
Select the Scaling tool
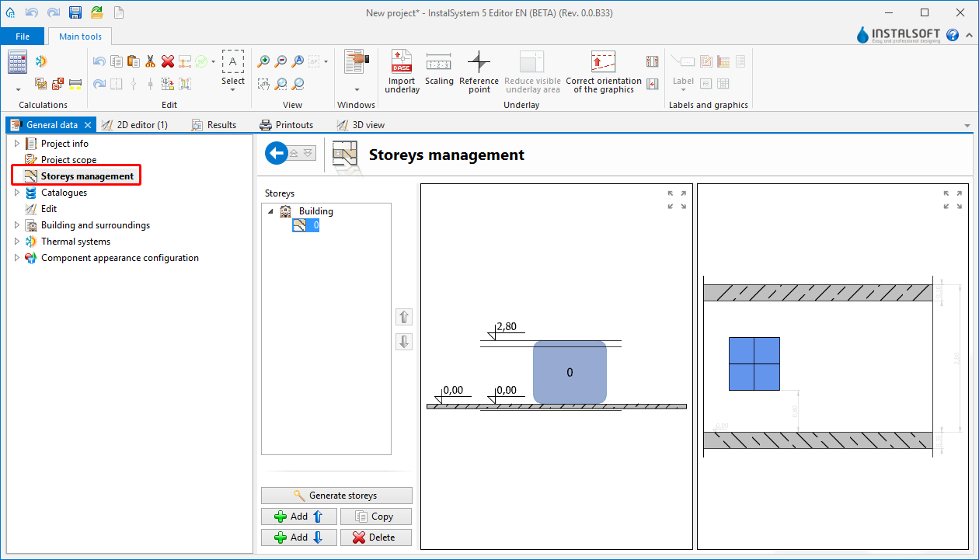[x=439, y=70]
